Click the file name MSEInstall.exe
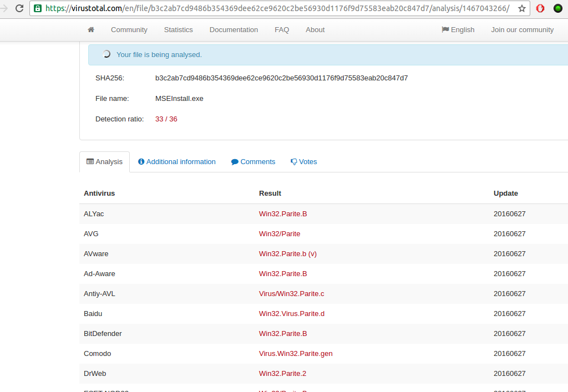 pyautogui.click(x=179, y=99)
